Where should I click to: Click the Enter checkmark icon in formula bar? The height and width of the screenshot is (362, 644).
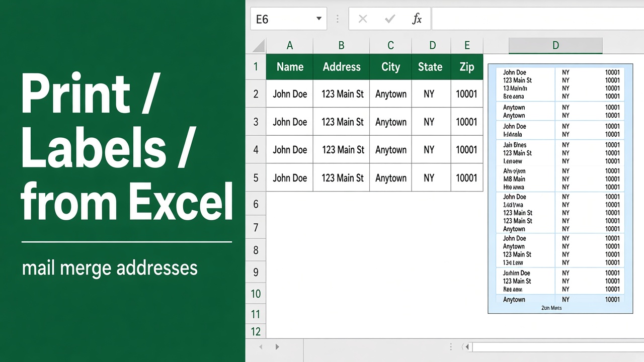(390, 19)
